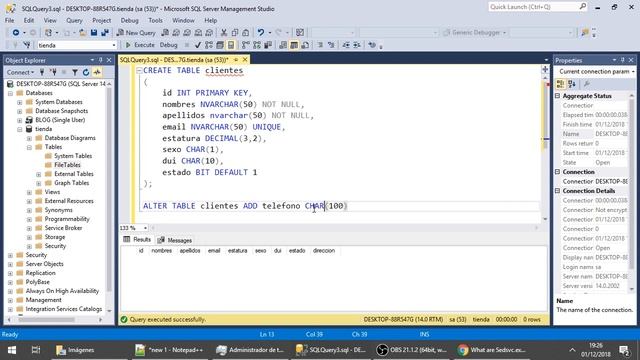Click the Activity Monitor icon in Object Explorer
640x360 pixels.
coord(97,72)
